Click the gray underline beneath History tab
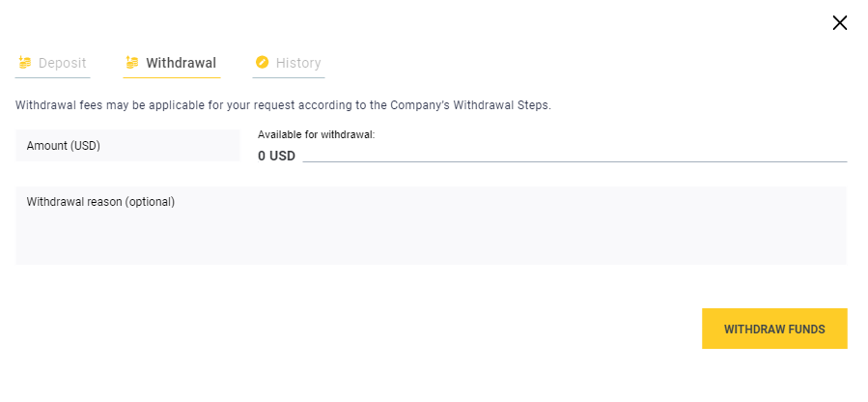 [288, 76]
